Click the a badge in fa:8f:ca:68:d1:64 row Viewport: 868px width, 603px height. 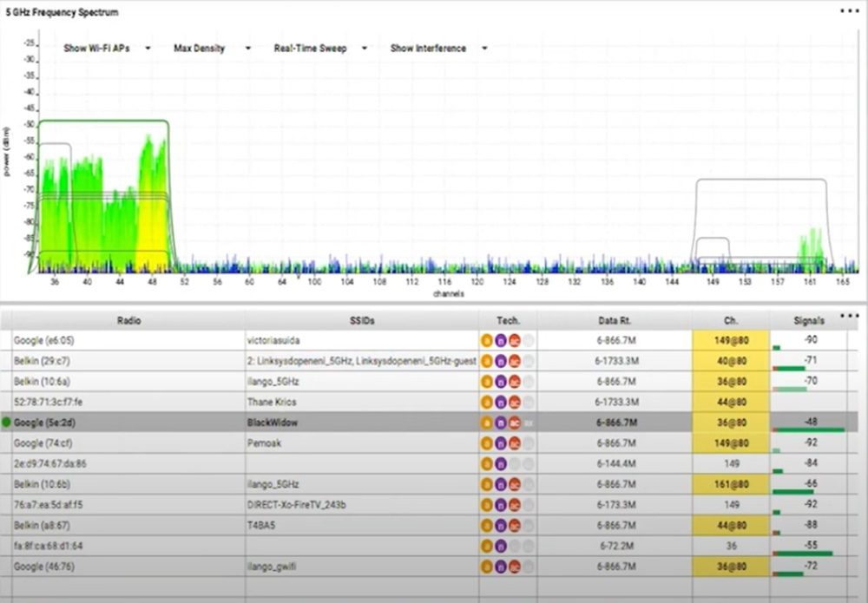tap(487, 547)
